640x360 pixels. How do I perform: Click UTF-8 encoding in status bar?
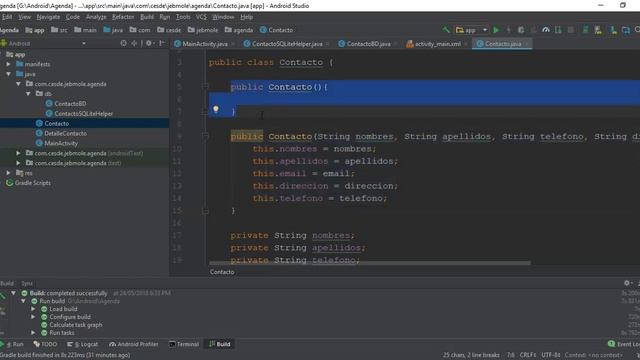click(551, 355)
